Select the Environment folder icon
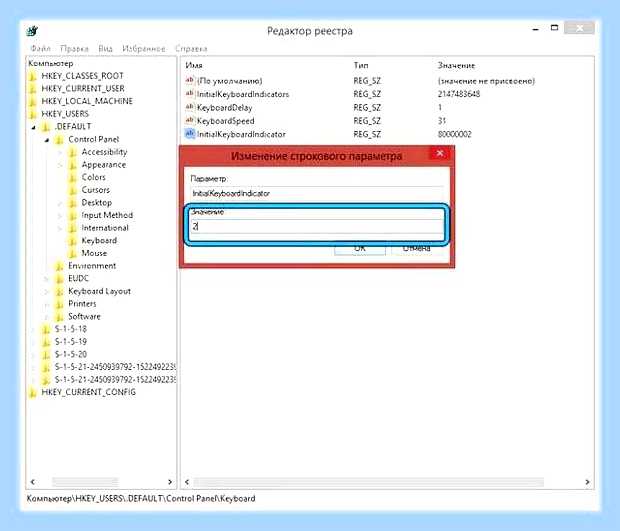 coord(59,266)
